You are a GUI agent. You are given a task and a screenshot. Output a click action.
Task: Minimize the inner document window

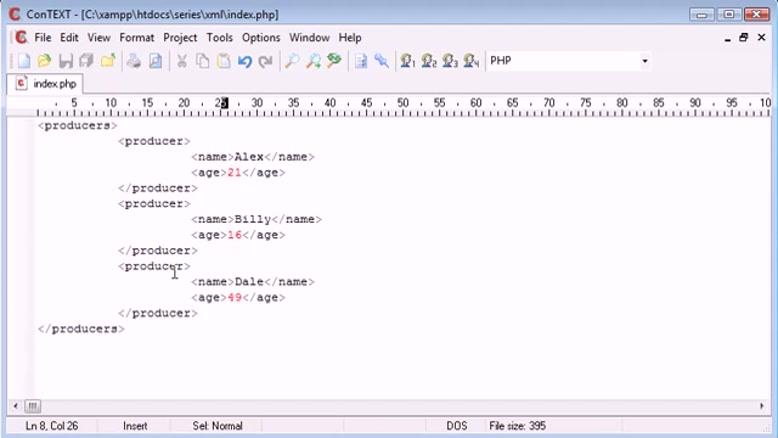tap(727, 38)
